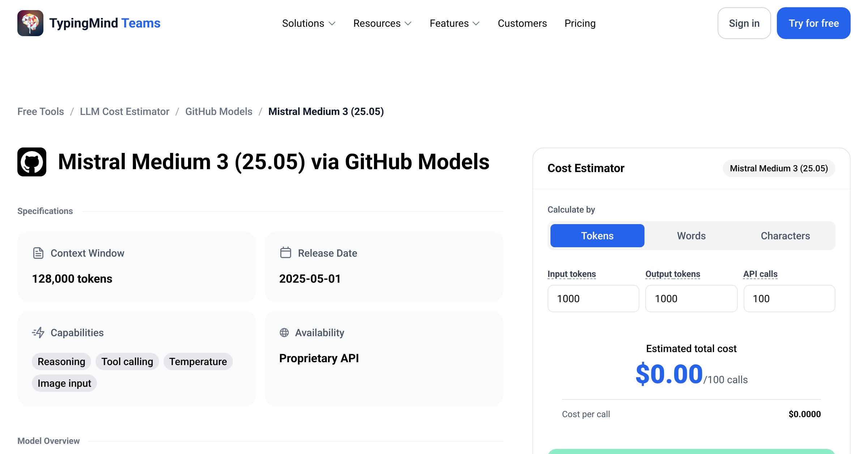The width and height of the screenshot is (868, 454).
Task: Switch to Characters calculation mode
Action: (786, 236)
